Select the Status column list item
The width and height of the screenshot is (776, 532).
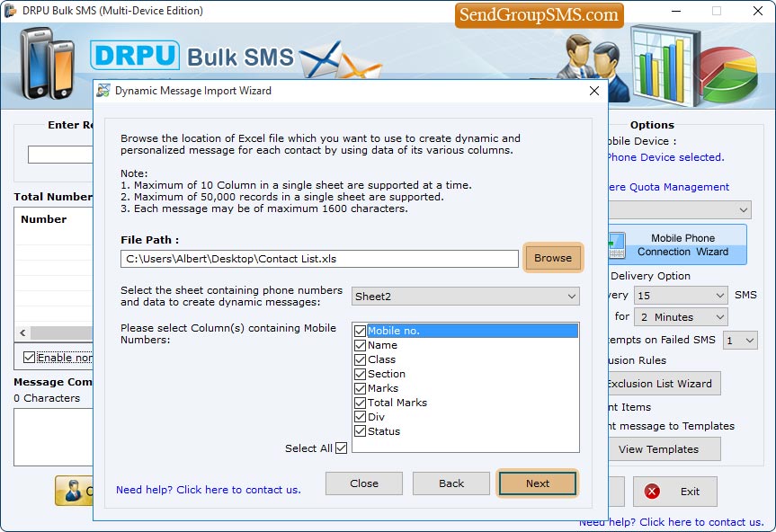(384, 431)
